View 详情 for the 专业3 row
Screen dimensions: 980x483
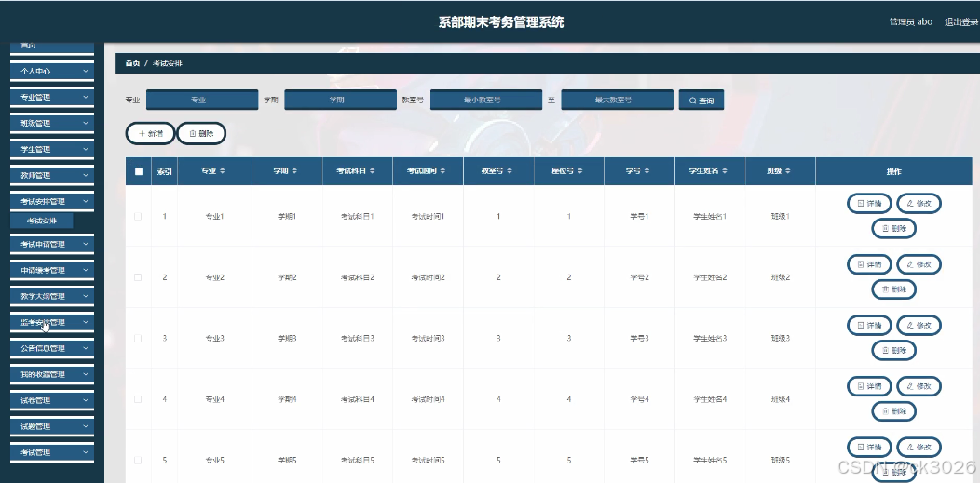click(869, 326)
